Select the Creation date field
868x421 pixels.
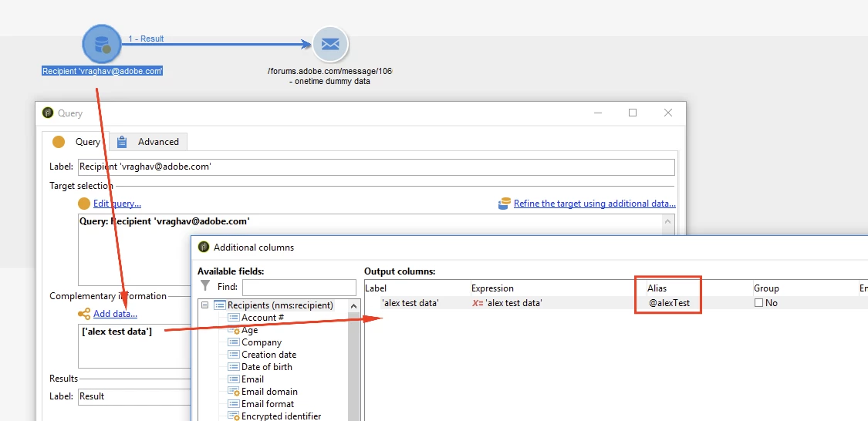coord(269,355)
